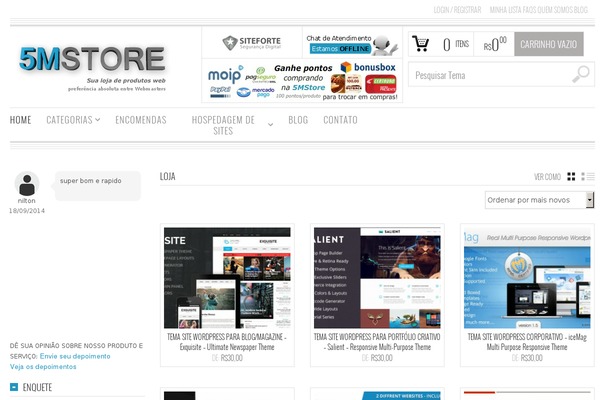The image size is (600, 400).
Task: Click the pagseguro logo
Action: [260, 75]
